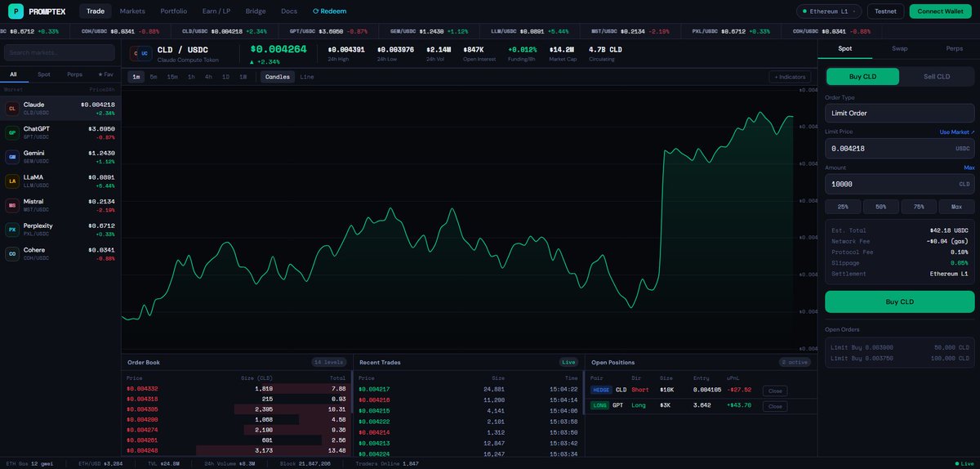The image size is (980, 469).
Task: Open the Order Type Limit Order dropdown
Action: pos(899,113)
